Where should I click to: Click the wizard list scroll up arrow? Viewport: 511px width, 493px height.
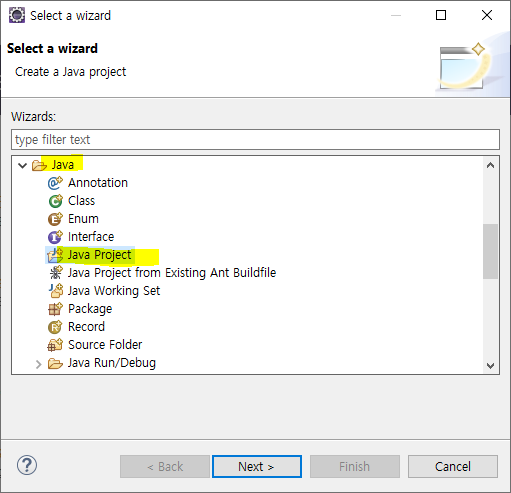(490, 165)
